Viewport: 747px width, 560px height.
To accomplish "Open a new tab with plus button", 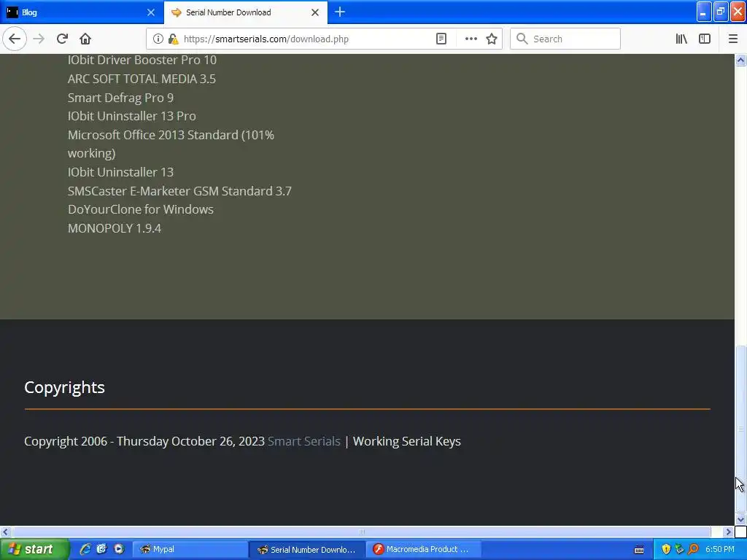I will click(340, 12).
